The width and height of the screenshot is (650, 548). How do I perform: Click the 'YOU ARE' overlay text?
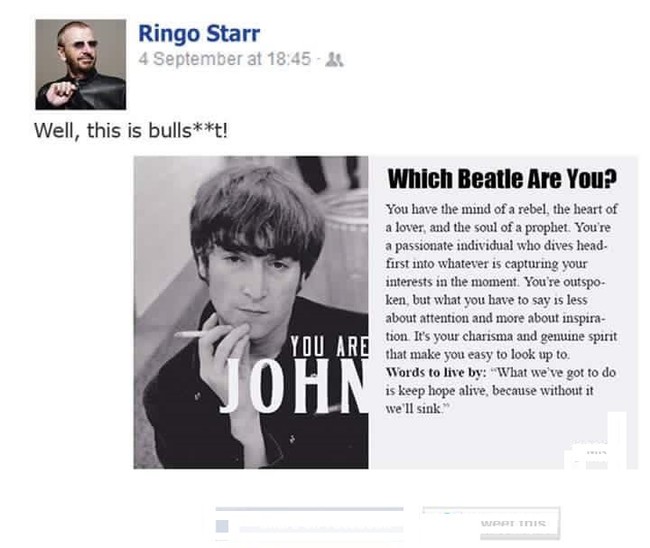(x=329, y=347)
